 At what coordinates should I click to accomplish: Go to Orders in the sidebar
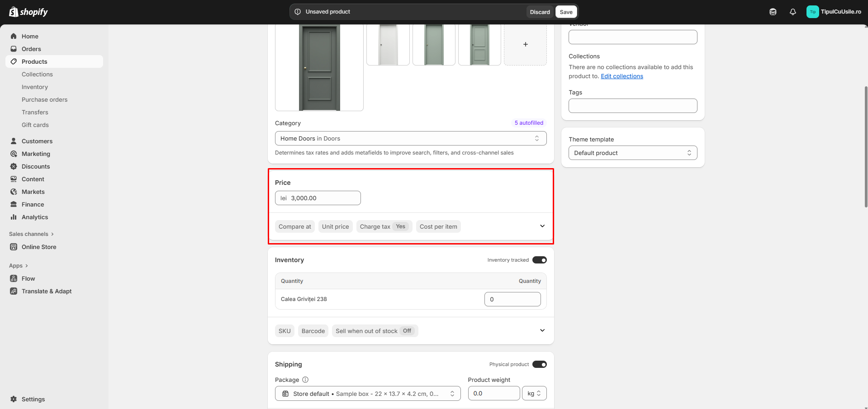tap(31, 49)
